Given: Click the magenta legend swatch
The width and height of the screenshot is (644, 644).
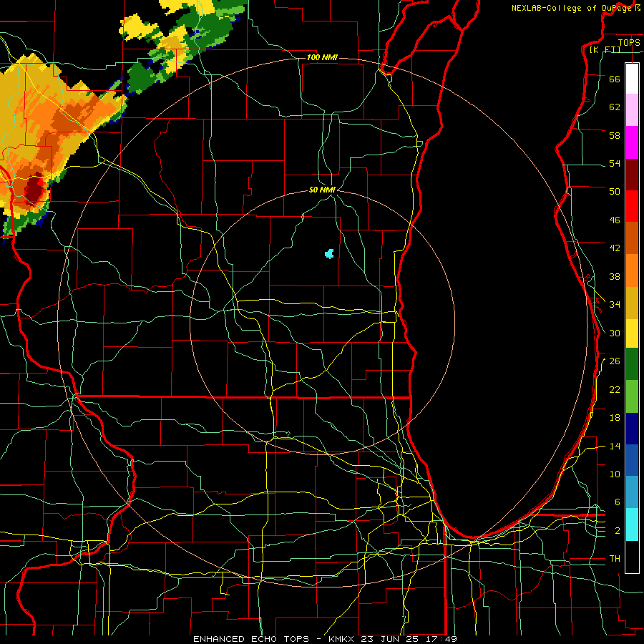Looking at the screenshot, I should [632, 142].
